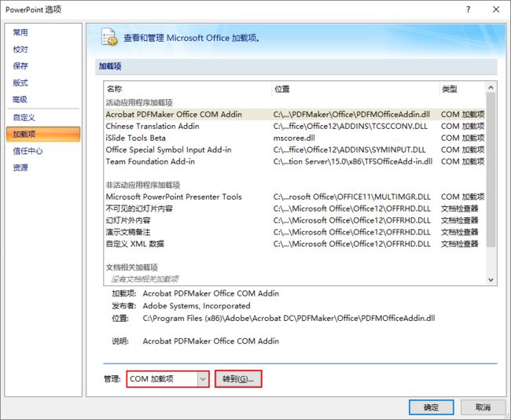Click the add-ins list scrollbar thumb

pos(491,170)
